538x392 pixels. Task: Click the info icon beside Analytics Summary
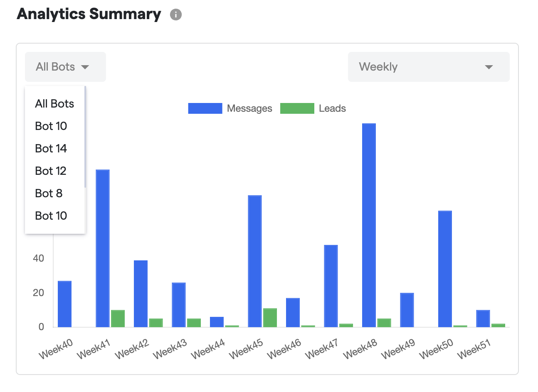[176, 15]
